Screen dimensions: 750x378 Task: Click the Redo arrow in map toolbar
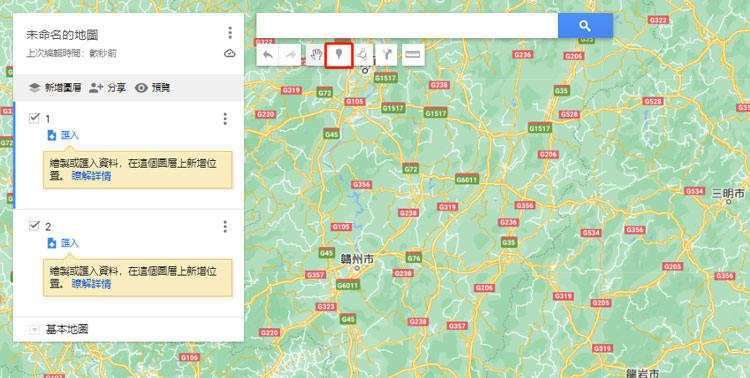pos(290,55)
